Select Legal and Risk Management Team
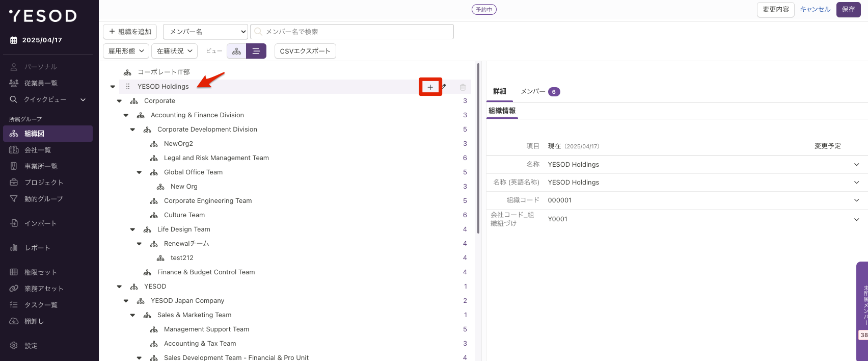The width and height of the screenshot is (868, 361). [216, 158]
